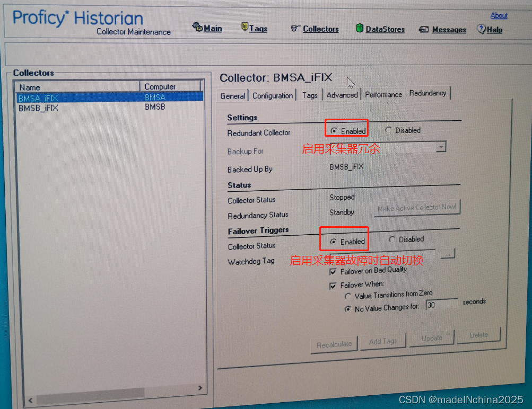Open the About link
Screen dimensions: 532x409
tap(498, 15)
